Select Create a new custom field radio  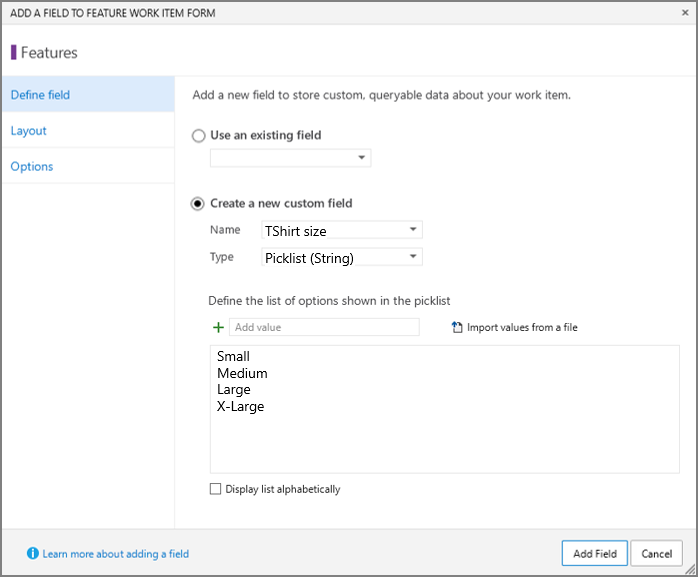[198, 204]
